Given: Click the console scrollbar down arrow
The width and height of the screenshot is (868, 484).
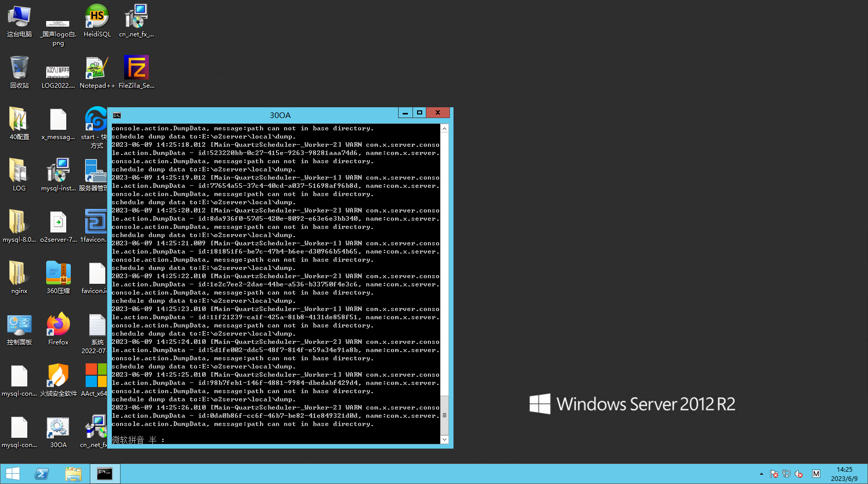Looking at the screenshot, I should coord(445,439).
